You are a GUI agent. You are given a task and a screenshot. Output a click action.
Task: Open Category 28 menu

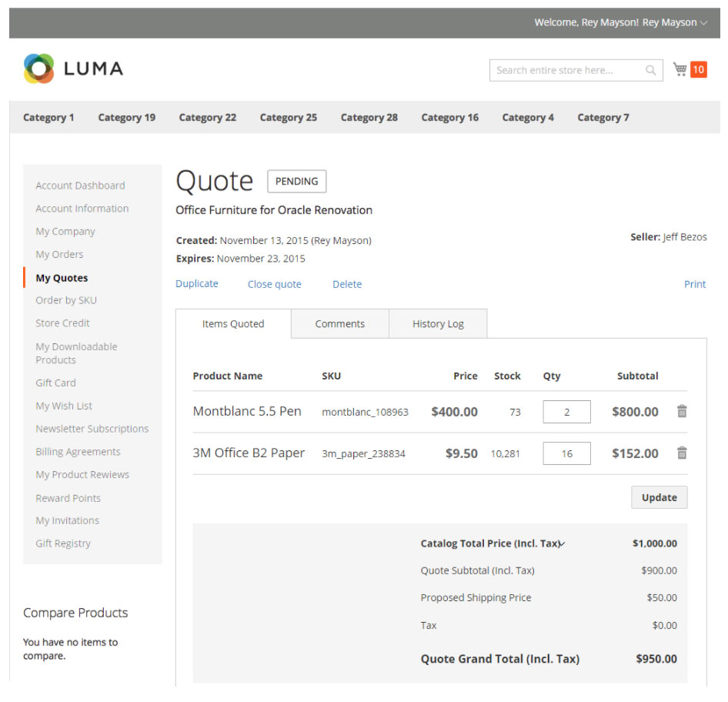[369, 118]
